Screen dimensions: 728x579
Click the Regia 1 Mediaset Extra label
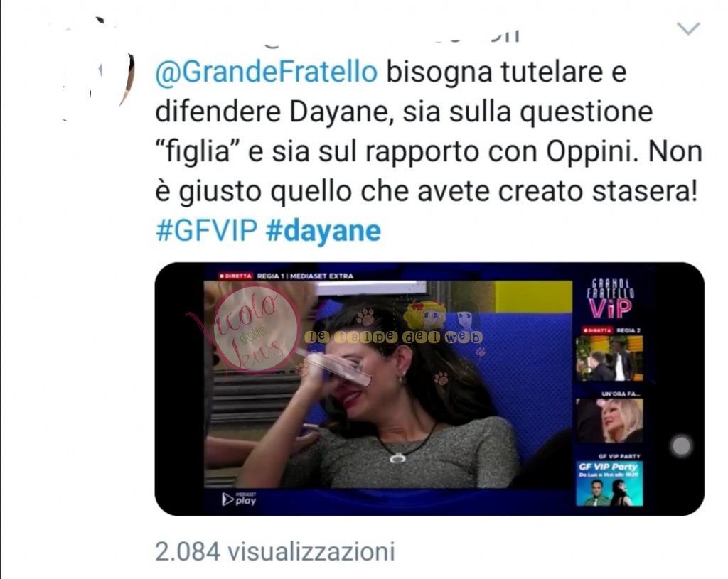305,276
